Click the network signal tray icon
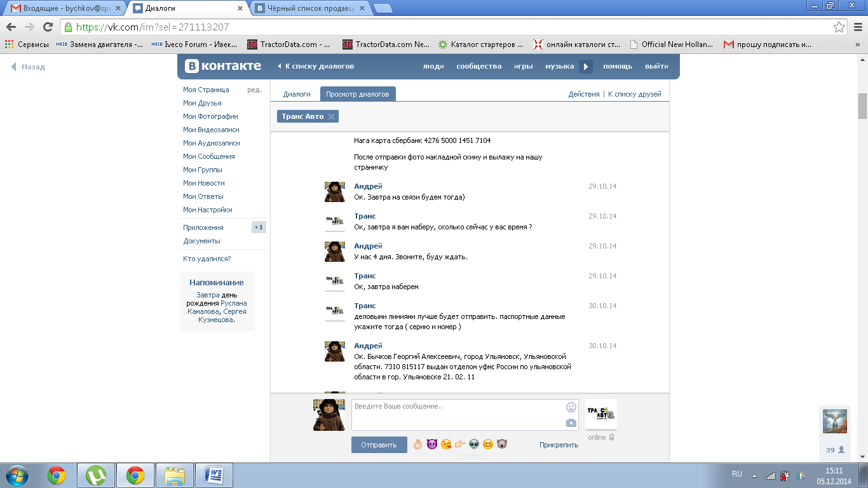Screen dimensions: 868x488 pyautogui.click(x=770, y=475)
